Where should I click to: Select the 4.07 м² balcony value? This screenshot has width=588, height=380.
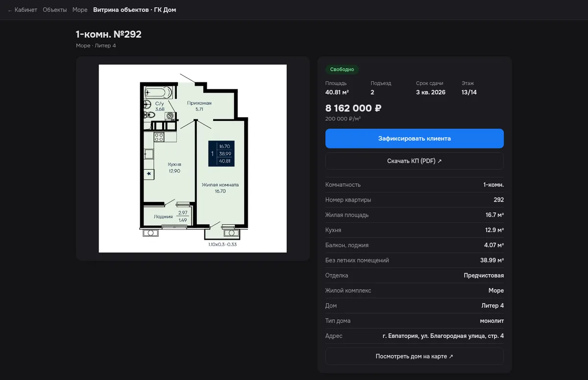click(494, 245)
